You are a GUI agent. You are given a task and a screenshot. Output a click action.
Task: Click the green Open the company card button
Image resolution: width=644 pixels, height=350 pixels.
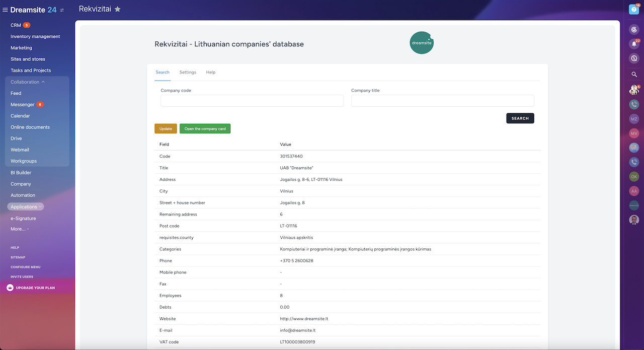tap(205, 129)
